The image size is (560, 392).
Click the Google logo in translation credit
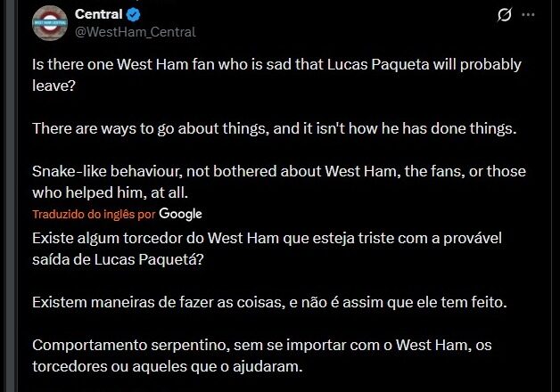[181, 214]
